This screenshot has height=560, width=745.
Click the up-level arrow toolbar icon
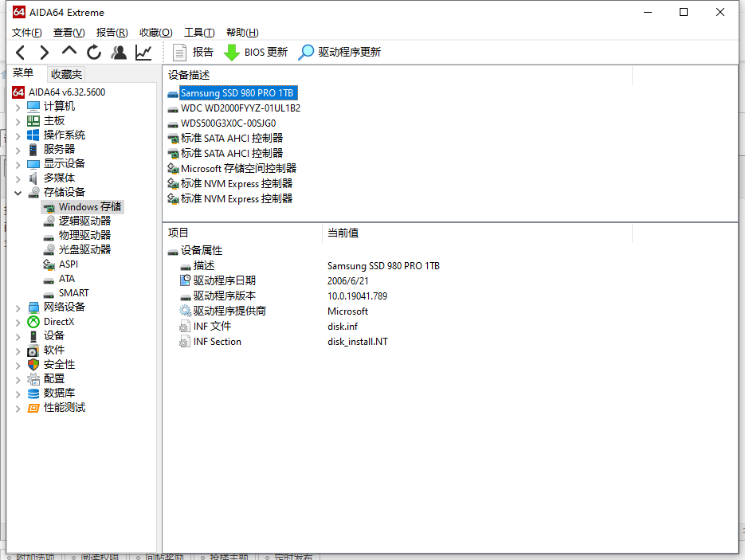pos(69,52)
